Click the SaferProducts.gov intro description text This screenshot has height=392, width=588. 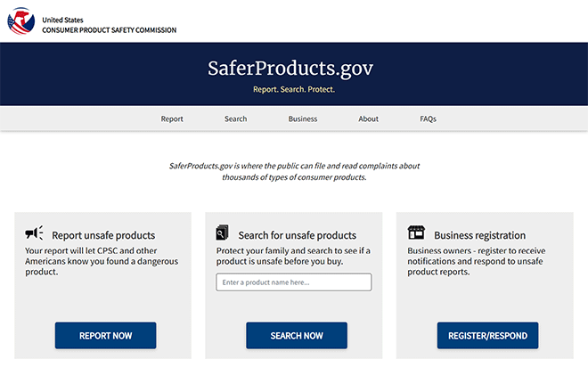[294, 172]
